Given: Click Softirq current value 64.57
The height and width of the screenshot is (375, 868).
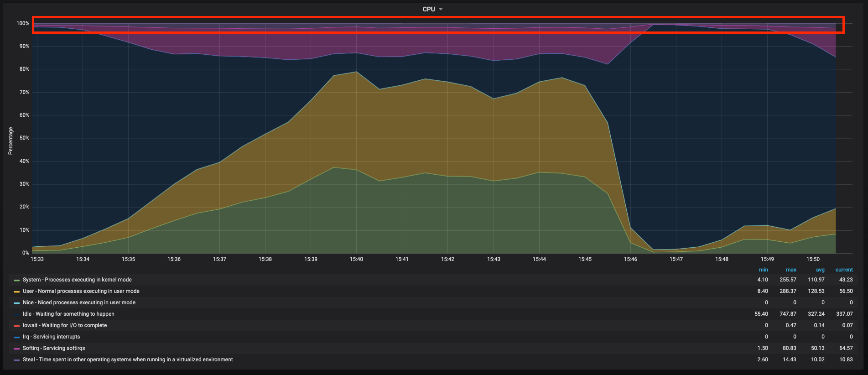Looking at the screenshot, I should coord(846,348).
